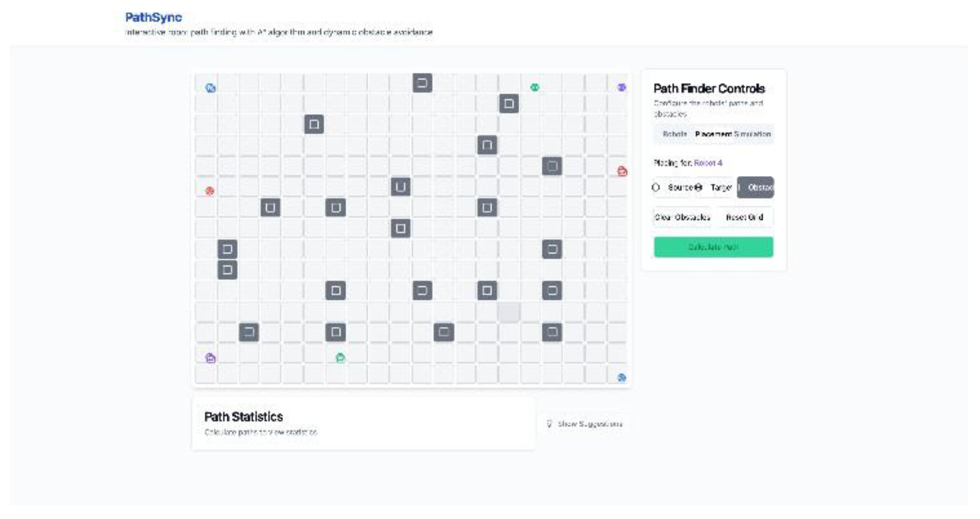Click the obstacle block in the grid's top row
Screen dimensions: 980x519
(422, 83)
